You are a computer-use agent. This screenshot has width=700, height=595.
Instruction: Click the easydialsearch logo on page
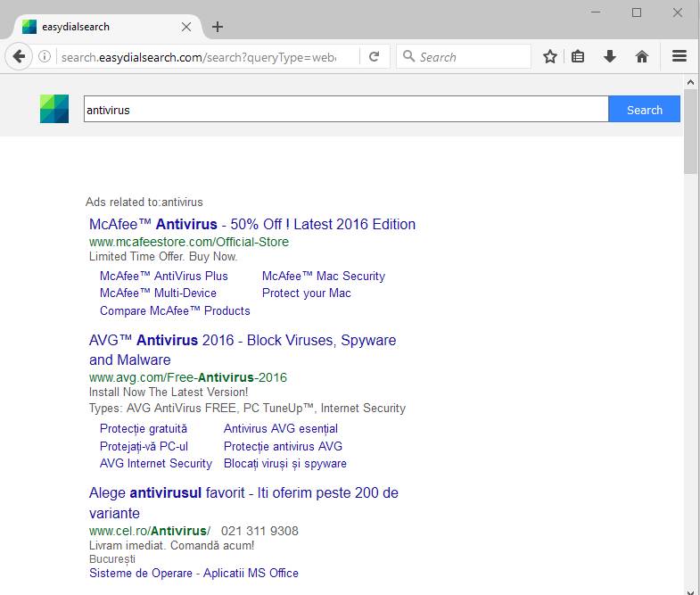54,109
